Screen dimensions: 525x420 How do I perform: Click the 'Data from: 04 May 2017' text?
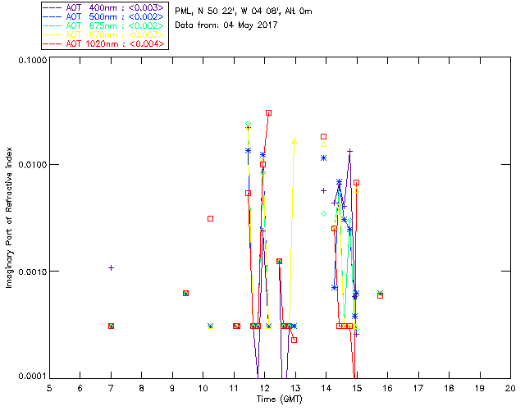(226, 25)
